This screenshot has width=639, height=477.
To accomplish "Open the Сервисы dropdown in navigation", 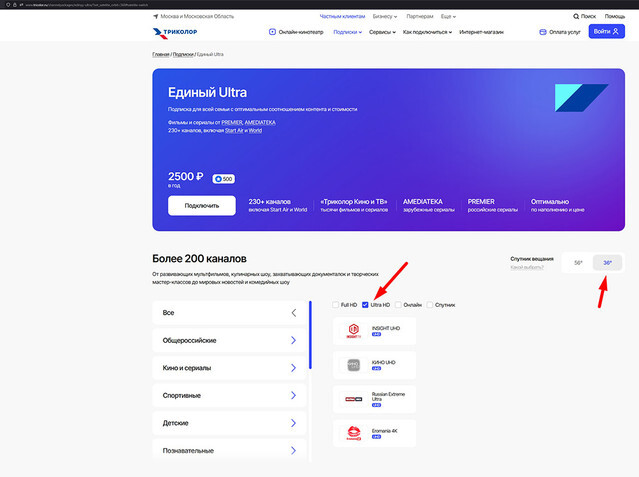I will coord(382,32).
